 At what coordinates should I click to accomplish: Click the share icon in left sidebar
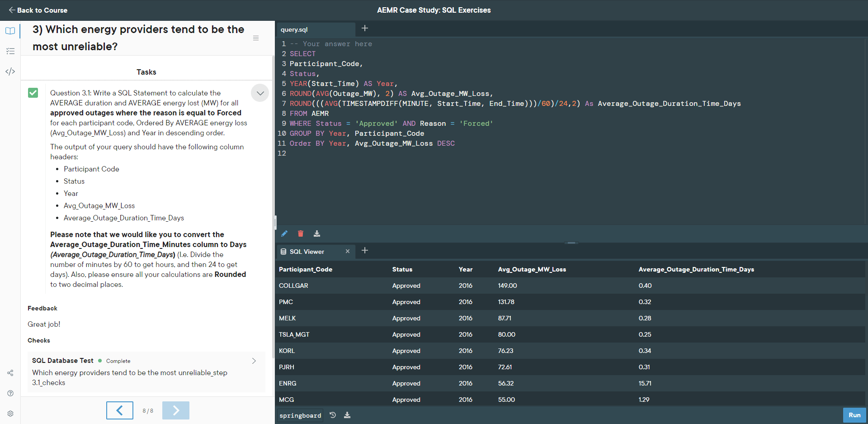(x=10, y=373)
